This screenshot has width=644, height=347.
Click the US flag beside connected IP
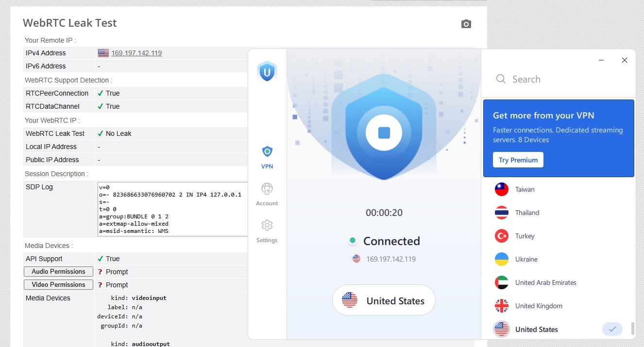356,259
